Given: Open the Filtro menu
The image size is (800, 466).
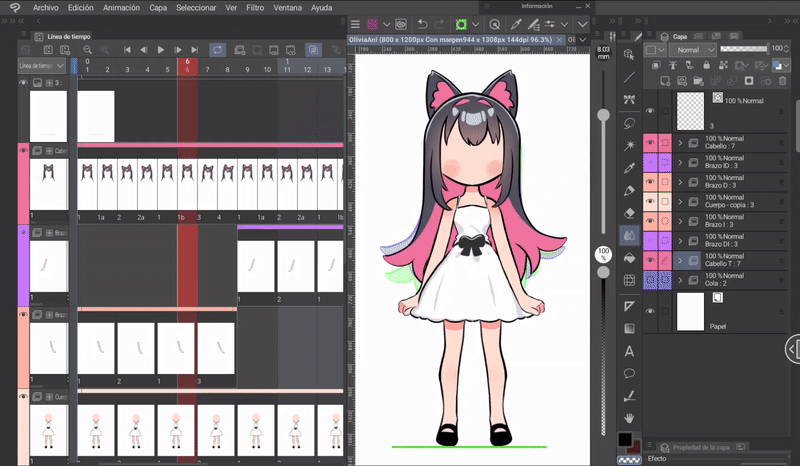Looking at the screenshot, I should click(x=255, y=8).
